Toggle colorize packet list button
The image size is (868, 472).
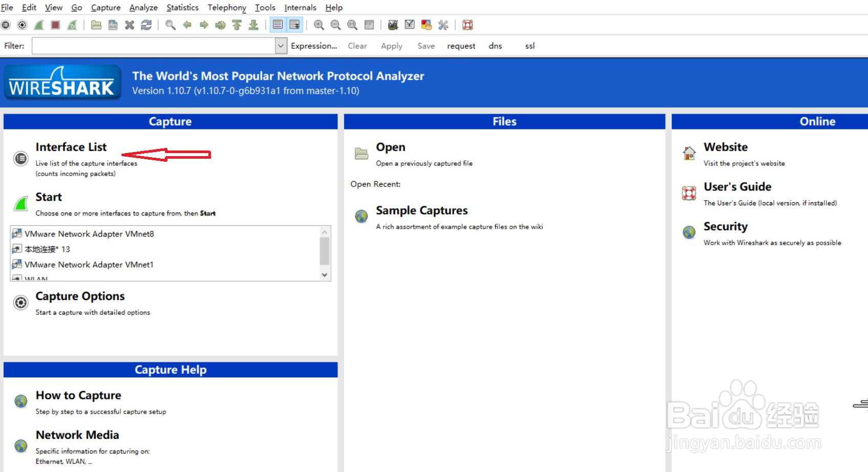278,25
